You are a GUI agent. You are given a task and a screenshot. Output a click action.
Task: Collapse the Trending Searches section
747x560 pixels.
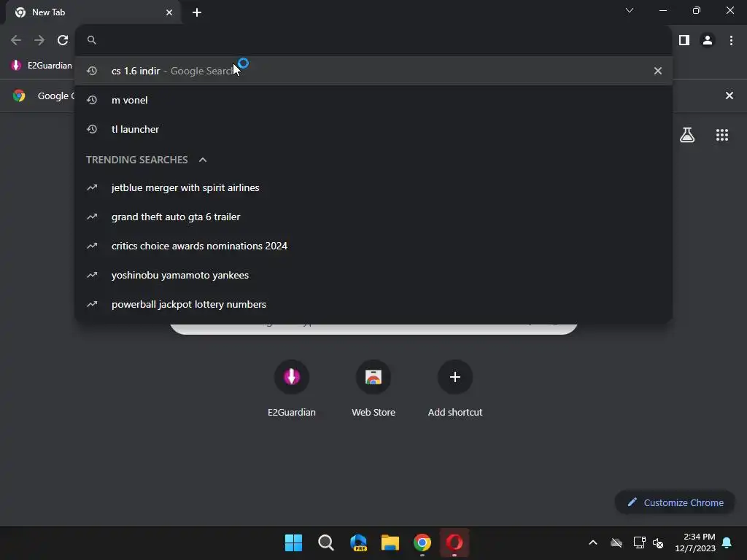tap(203, 160)
